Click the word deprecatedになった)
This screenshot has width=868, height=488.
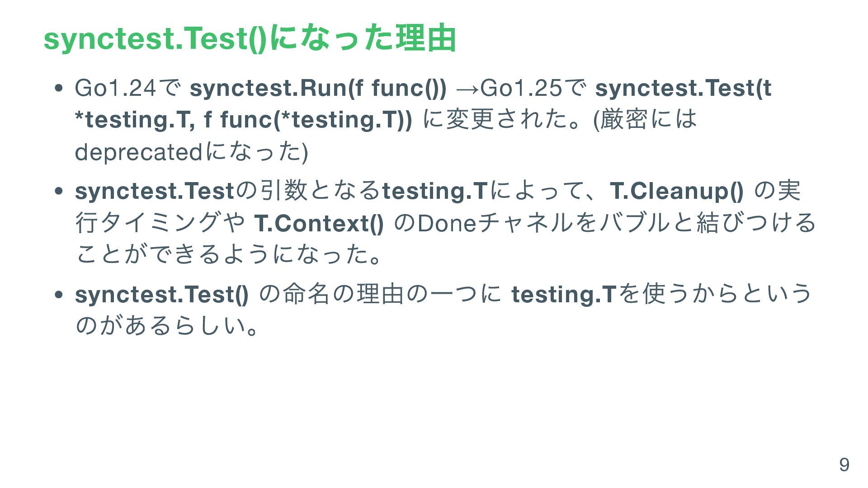tap(192, 152)
